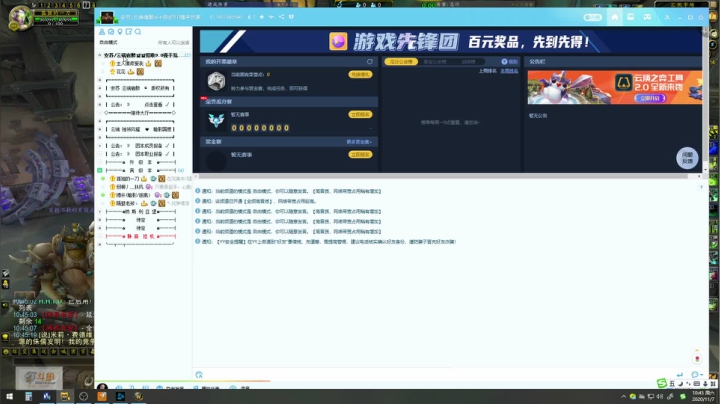Image resolution: width=720 pixels, height=404 pixels.
Task: Toggle the switch in the title bar
Action: pyautogui.click(x=592, y=17)
